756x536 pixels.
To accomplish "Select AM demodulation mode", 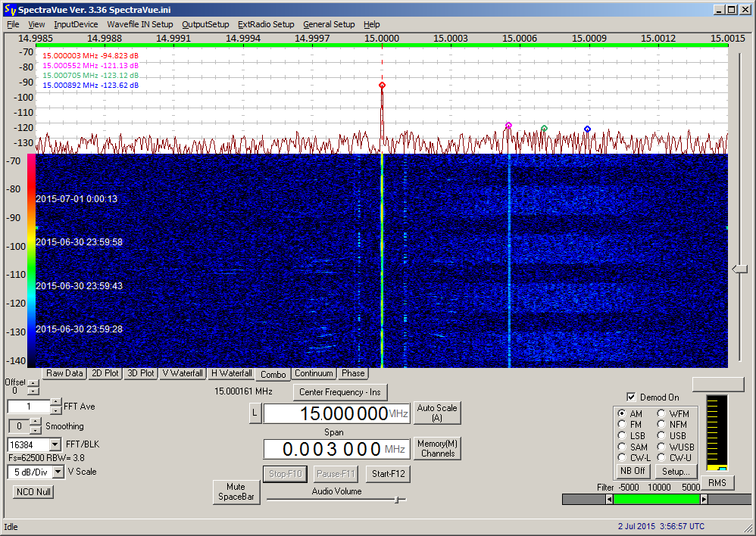I will pos(622,413).
